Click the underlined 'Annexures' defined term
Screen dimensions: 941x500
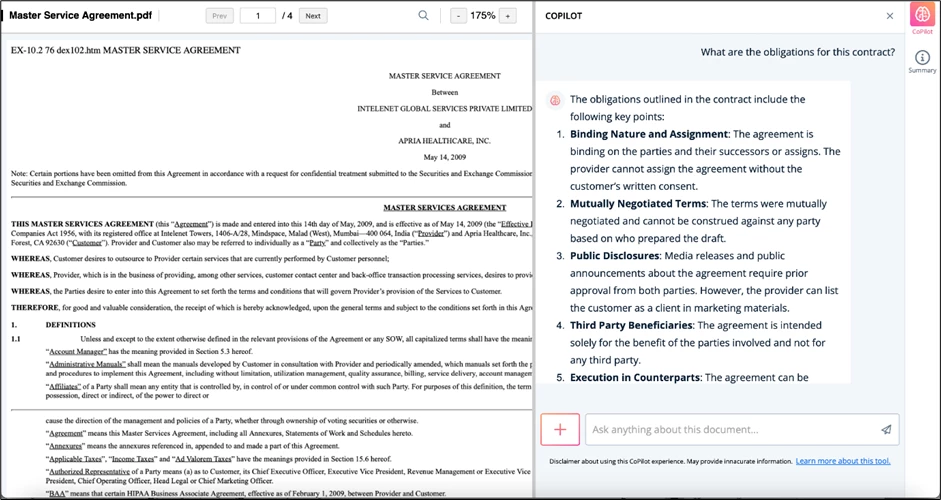pos(65,446)
